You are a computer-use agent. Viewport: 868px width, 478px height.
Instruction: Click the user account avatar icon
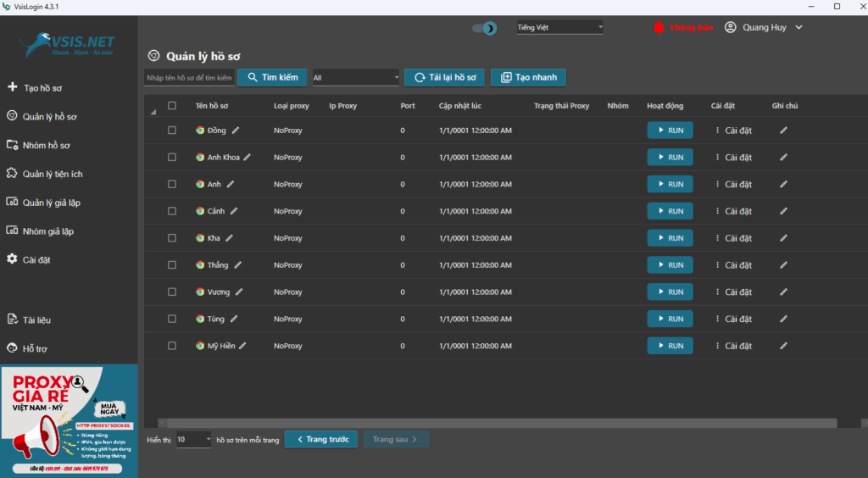point(731,27)
